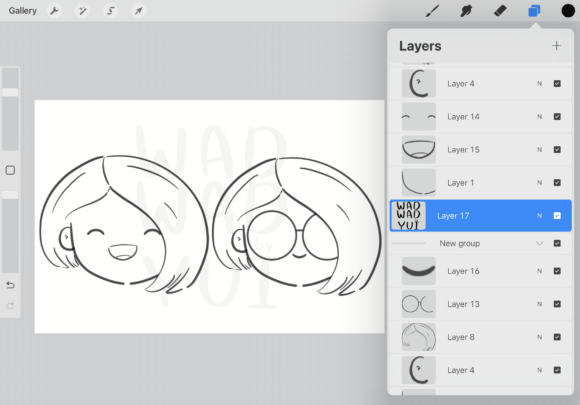Activate the Transform arrow tool
This screenshot has height=405, width=580.
pos(138,11)
